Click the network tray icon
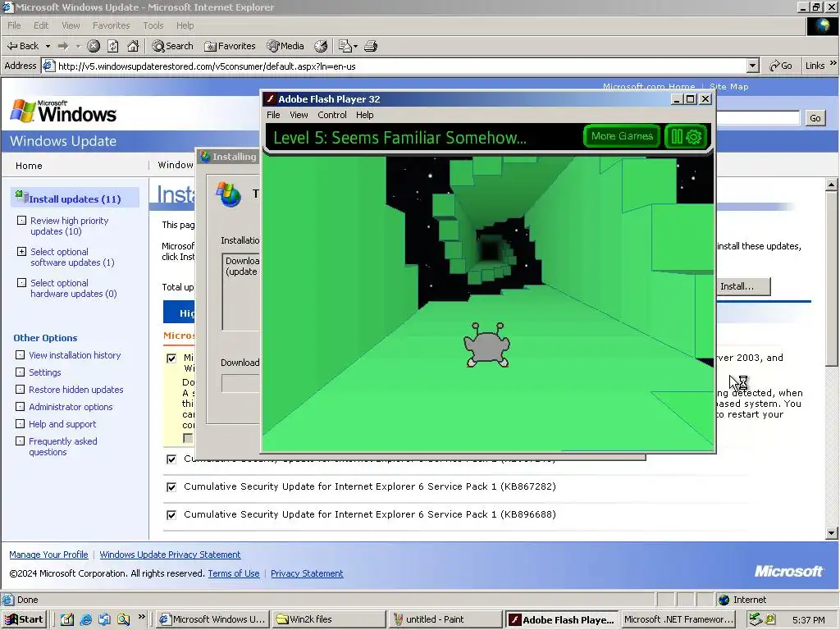Viewport: 840px width, 630px height. [x=756, y=619]
